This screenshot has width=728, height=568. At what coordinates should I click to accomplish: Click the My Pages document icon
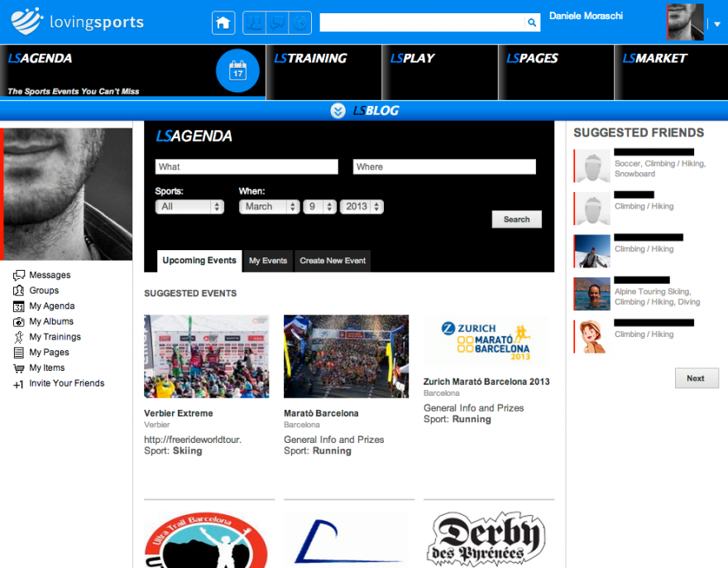point(18,353)
